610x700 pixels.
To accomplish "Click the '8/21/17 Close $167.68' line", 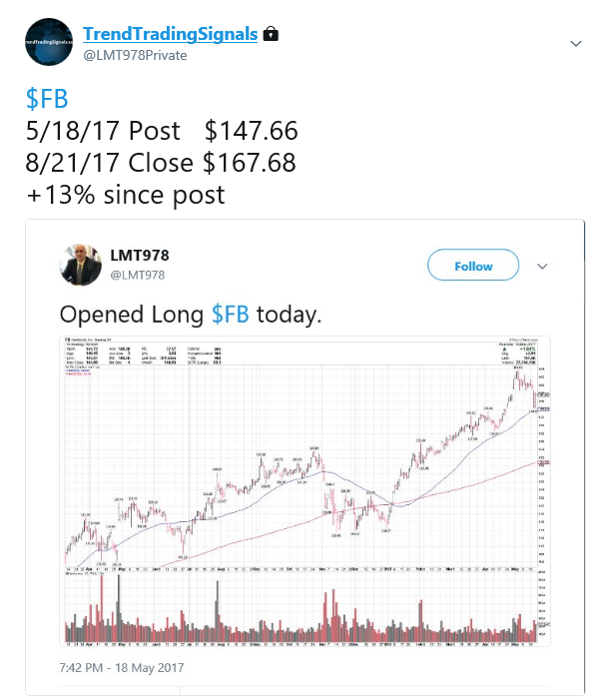I will 161,163.
